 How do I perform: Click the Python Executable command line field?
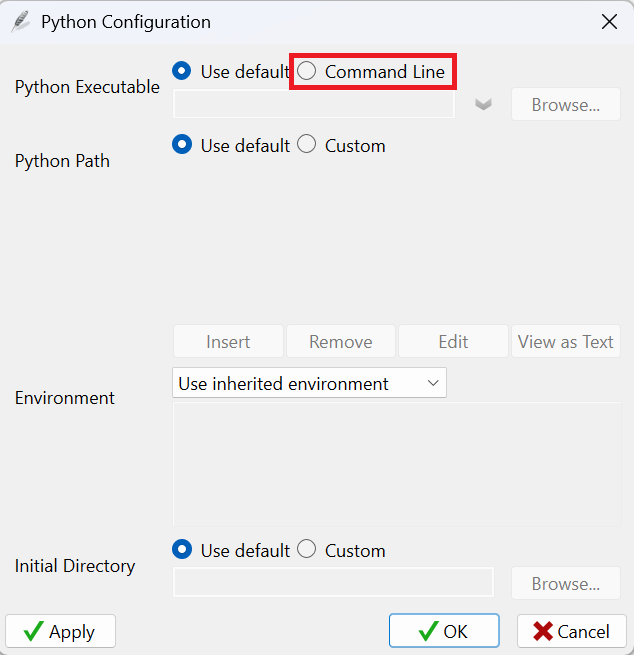[x=314, y=104]
